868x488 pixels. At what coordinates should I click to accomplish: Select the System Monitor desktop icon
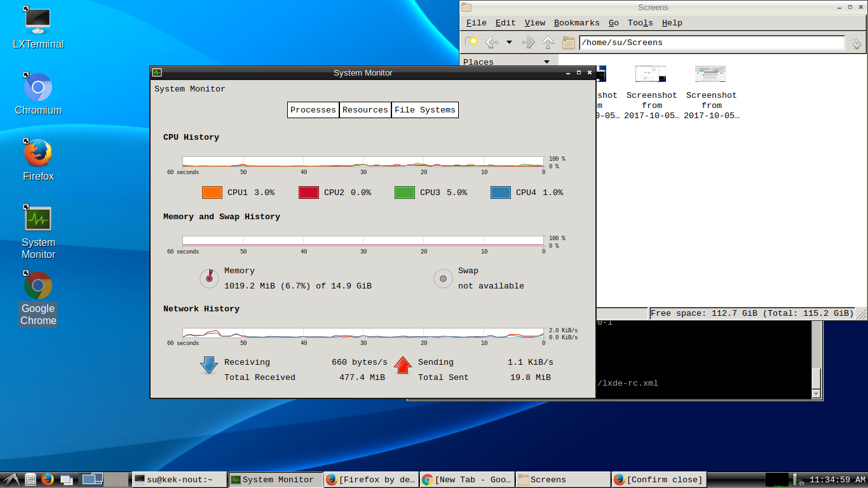coord(38,232)
